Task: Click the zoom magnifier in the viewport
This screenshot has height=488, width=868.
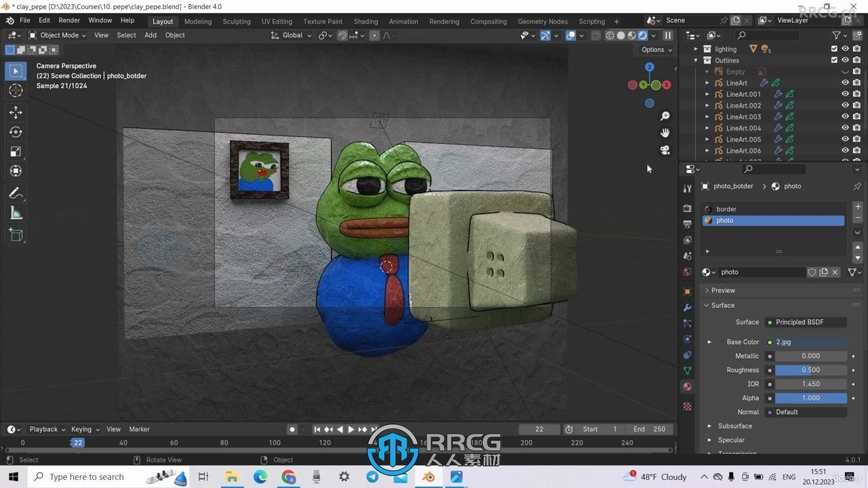Action: [665, 117]
